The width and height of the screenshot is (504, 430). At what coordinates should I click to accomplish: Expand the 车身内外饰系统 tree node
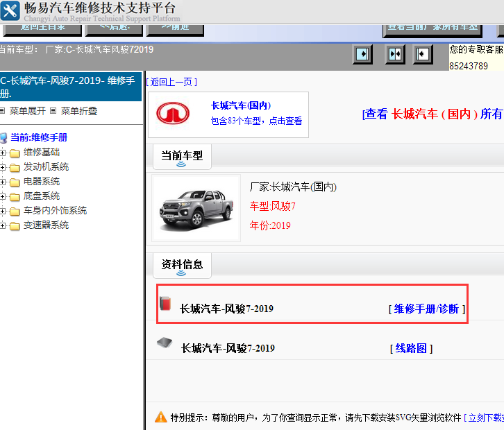tap(3, 211)
